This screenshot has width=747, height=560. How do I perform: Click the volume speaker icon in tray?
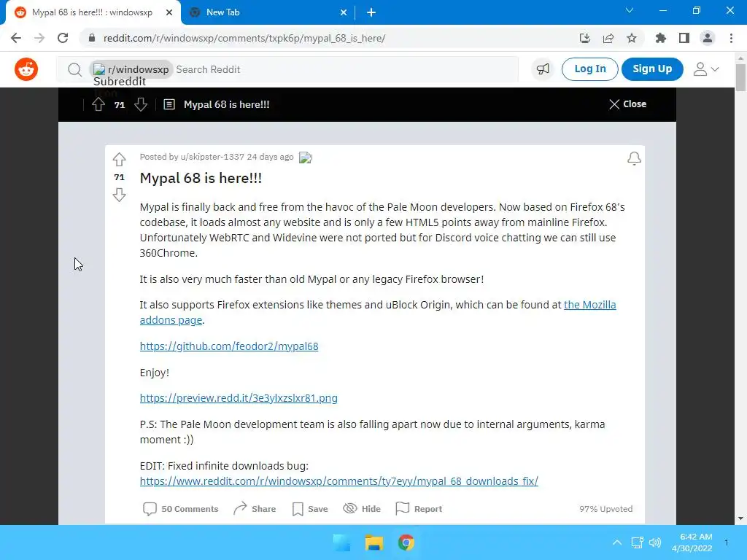point(655,542)
